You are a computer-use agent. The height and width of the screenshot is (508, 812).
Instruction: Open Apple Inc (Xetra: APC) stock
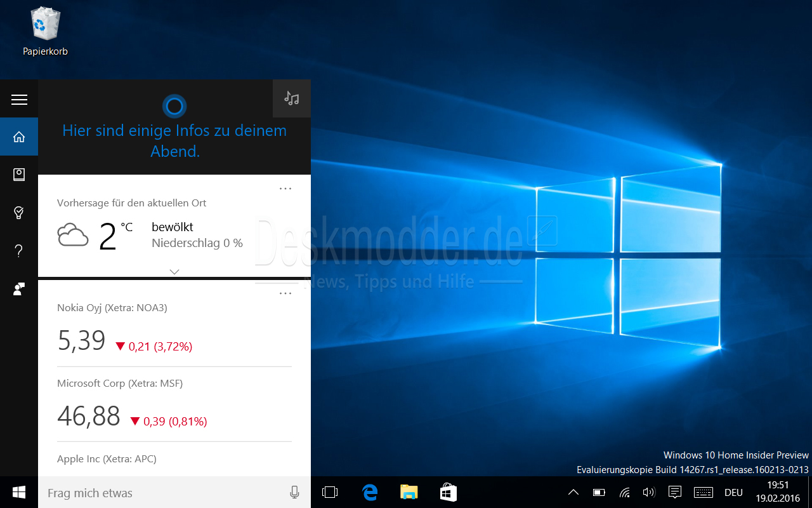point(107,459)
